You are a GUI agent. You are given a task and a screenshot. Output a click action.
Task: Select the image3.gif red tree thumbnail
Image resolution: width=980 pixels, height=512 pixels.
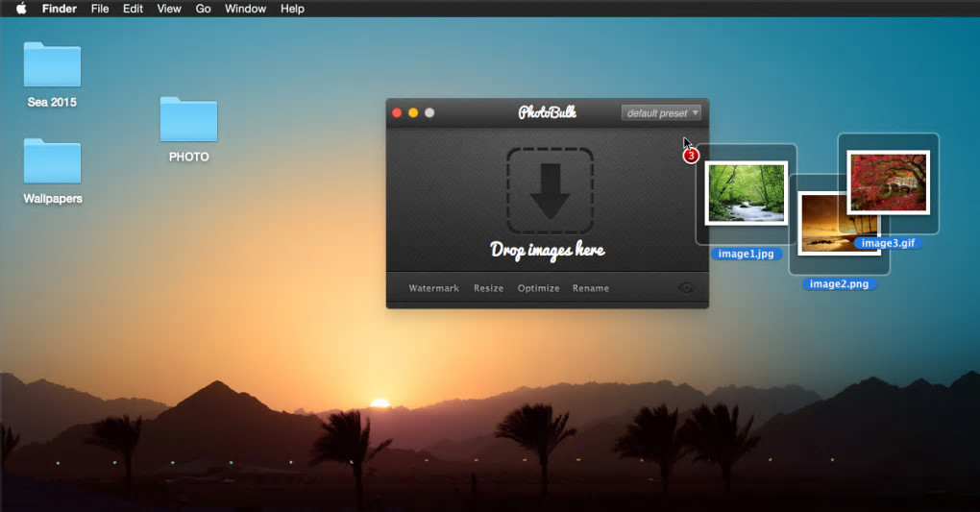click(888, 182)
